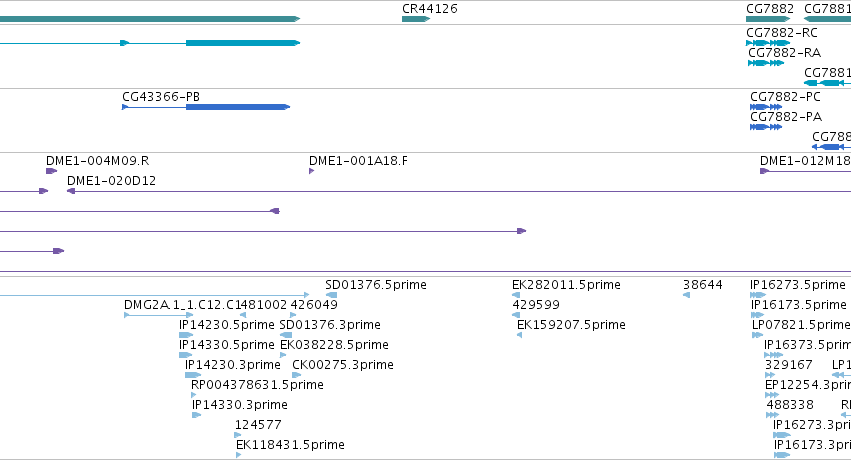The width and height of the screenshot is (851, 460).
Task: Open the EK118431.5prime EST
Action: [x=239, y=455]
